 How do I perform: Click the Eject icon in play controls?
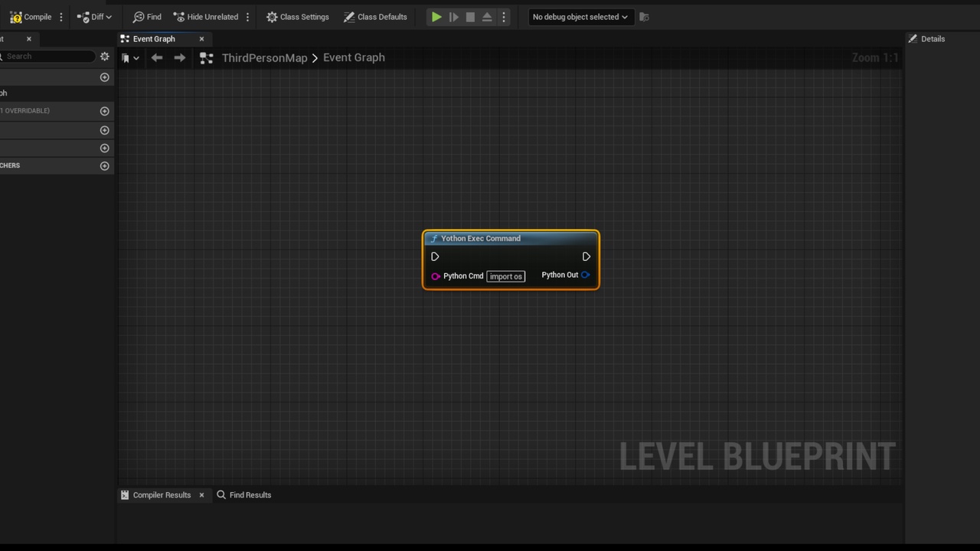[487, 17]
